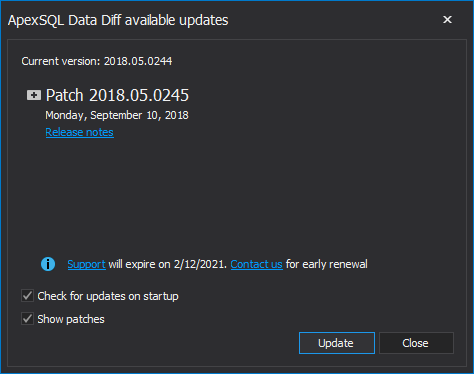Image resolution: width=474 pixels, height=374 pixels.
Task: Expand the Patch 2018.05.0245 plus icon
Action: [x=34, y=95]
